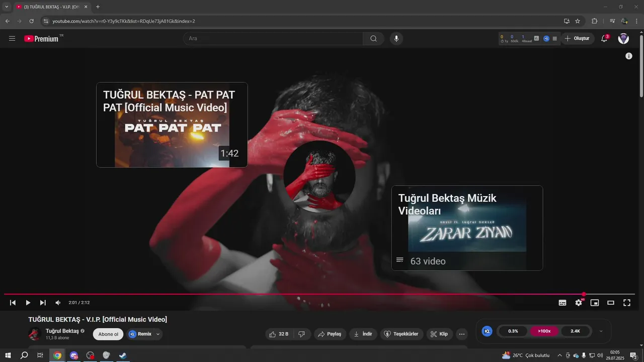The height and width of the screenshot is (362, 644).
Task: Dislike this video
Action: click(x=302, y=334)
